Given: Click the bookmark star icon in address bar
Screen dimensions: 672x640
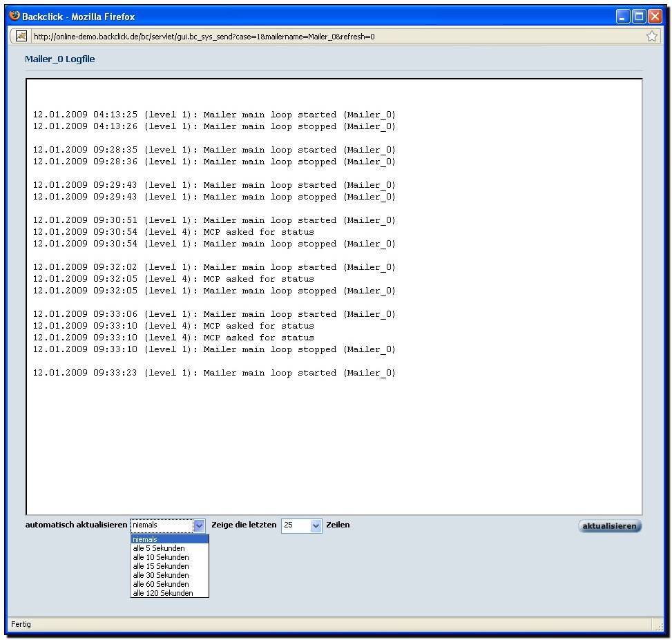Looking at the screenshot, I should point(651,36).
